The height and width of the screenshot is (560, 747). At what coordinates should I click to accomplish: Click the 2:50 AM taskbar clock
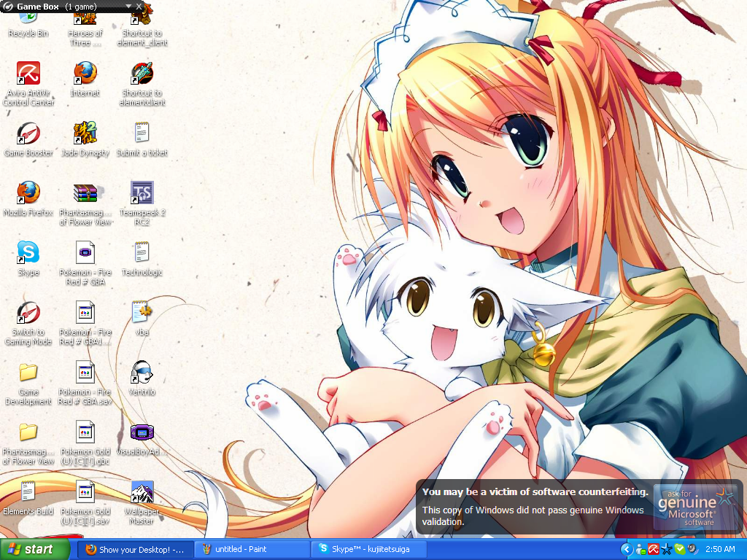(x=720, y=550)
